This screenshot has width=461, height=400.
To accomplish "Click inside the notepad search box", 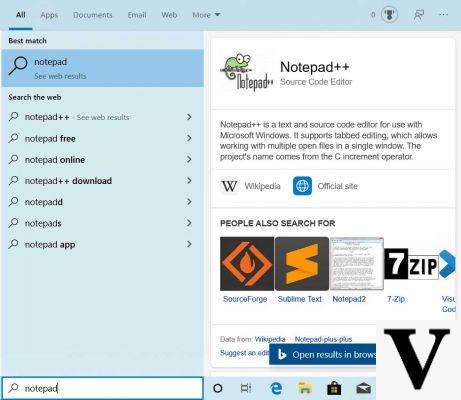I will tap(103, 388).
